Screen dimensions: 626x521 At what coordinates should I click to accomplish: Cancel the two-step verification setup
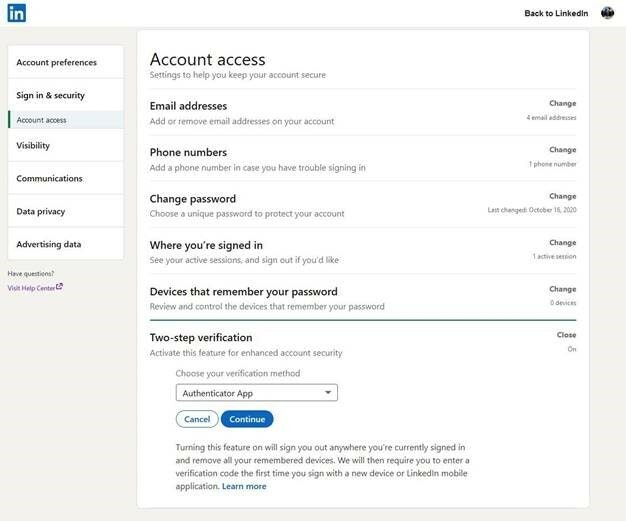pyautogui.click(x=197, y=419)
